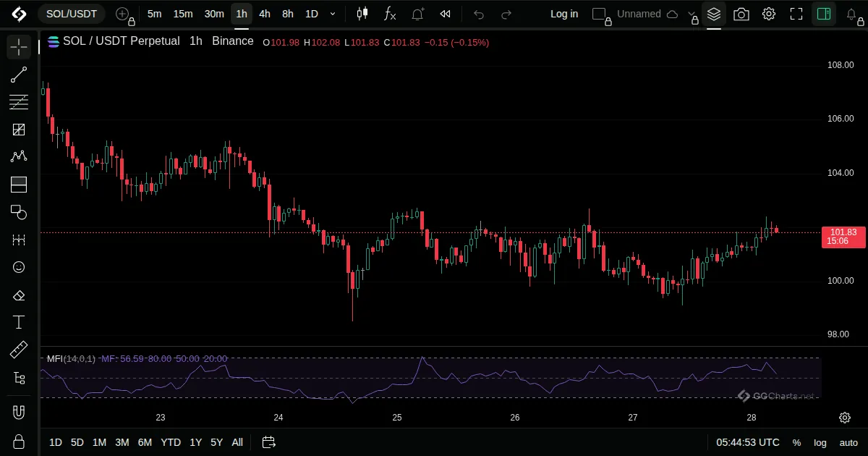Open go-to-date calendar icon

point(268,442)
